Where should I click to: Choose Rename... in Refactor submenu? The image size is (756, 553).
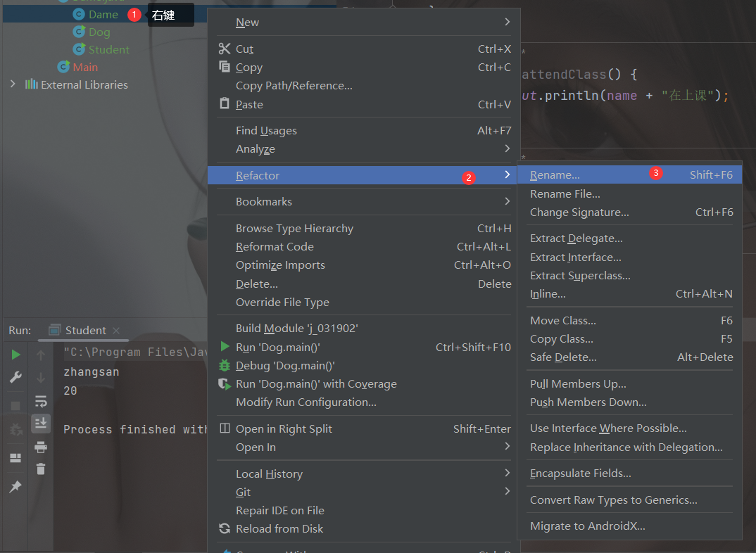point(629,175)
